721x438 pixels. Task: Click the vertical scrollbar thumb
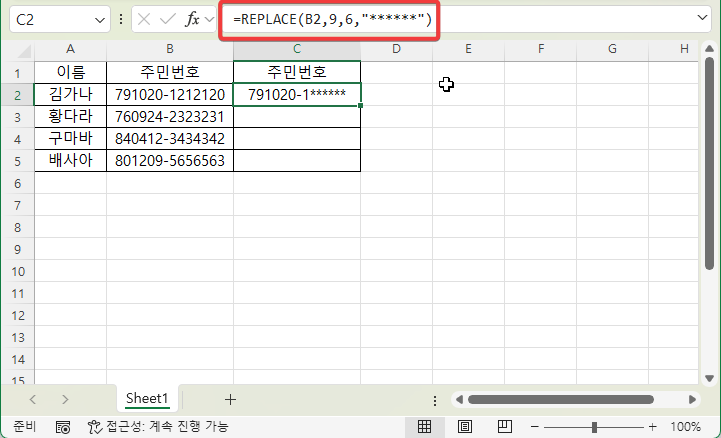pos(709,163)
